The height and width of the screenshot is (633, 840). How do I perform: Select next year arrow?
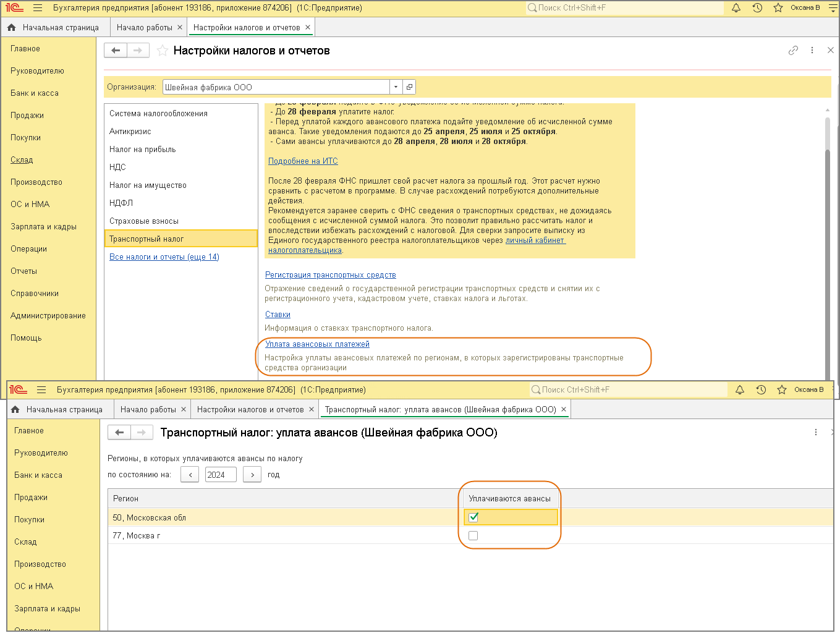point(252,475)
